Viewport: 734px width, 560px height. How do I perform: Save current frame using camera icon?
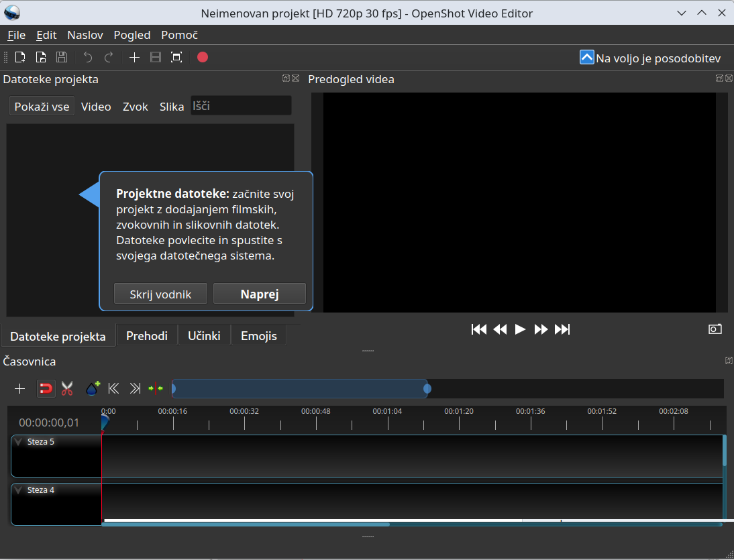[715, 329]
